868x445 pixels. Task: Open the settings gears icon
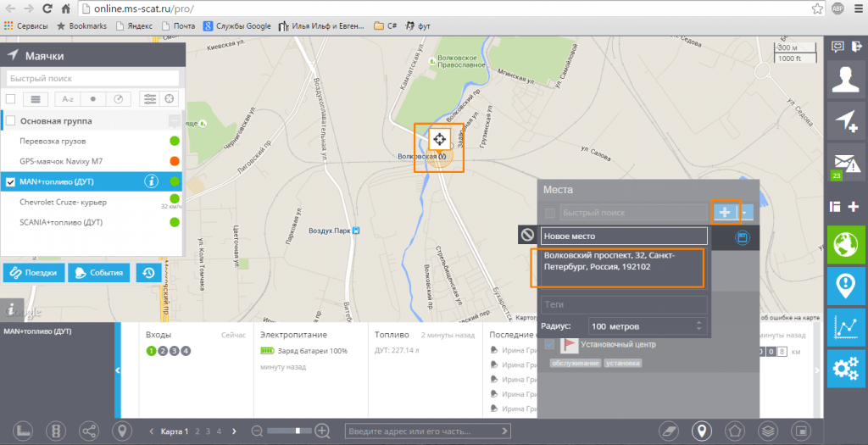pos(845,369)
